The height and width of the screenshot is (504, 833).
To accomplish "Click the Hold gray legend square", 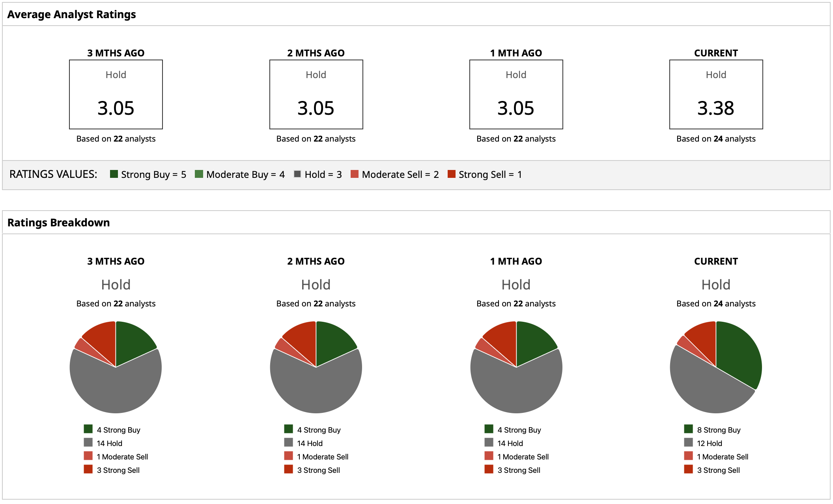I will pyautogui.click(x=297, y=174).
